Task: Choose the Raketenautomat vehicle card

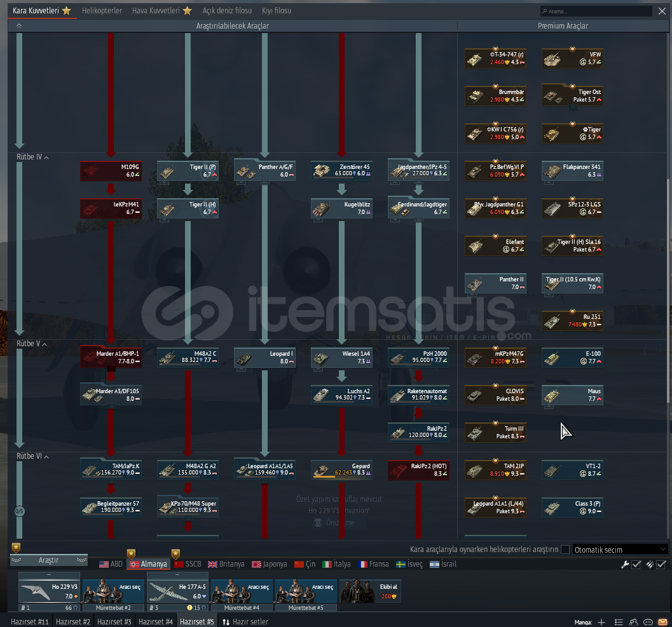Action: (x=418, y=395)
